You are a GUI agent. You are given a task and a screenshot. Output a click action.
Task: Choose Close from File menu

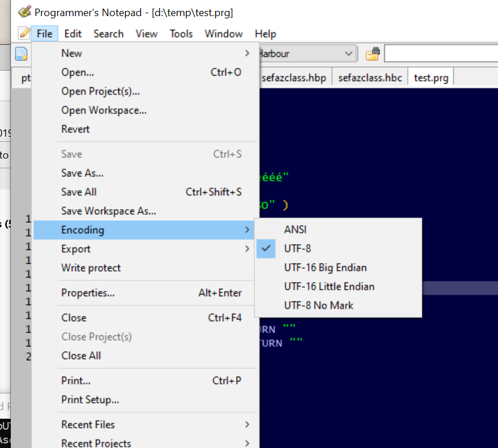[x=144, y=318]
